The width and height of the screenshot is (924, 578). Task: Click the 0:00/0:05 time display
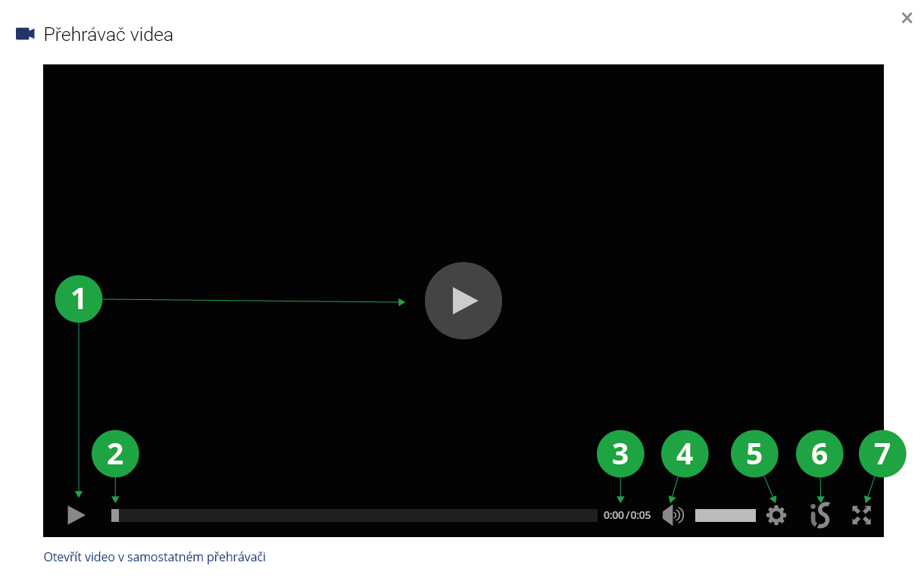[627, 515]
